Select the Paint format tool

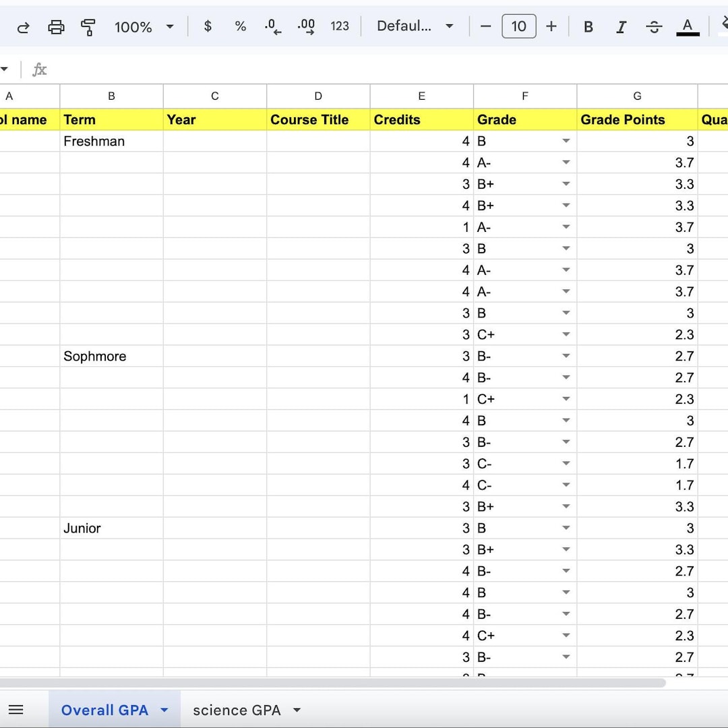88,27
